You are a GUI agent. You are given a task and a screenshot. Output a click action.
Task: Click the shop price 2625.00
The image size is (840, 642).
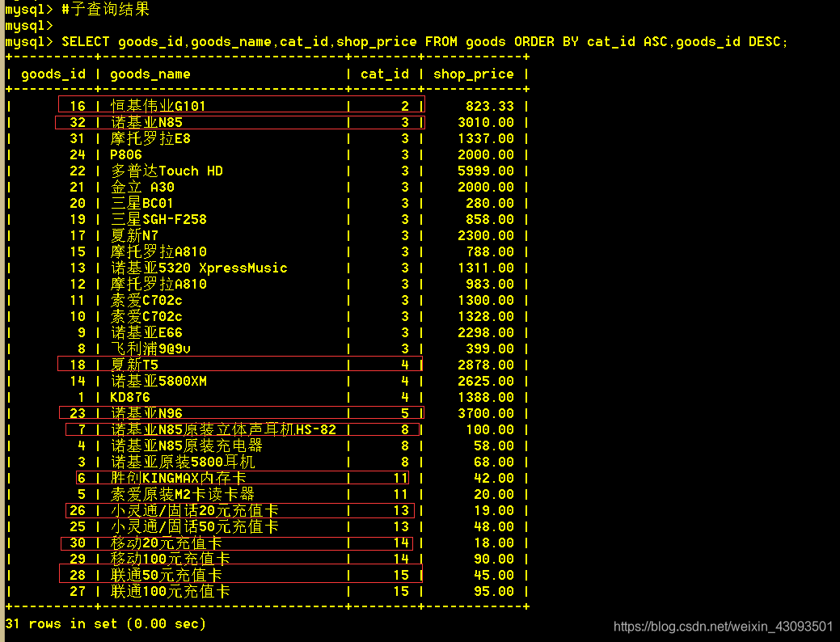486,381
